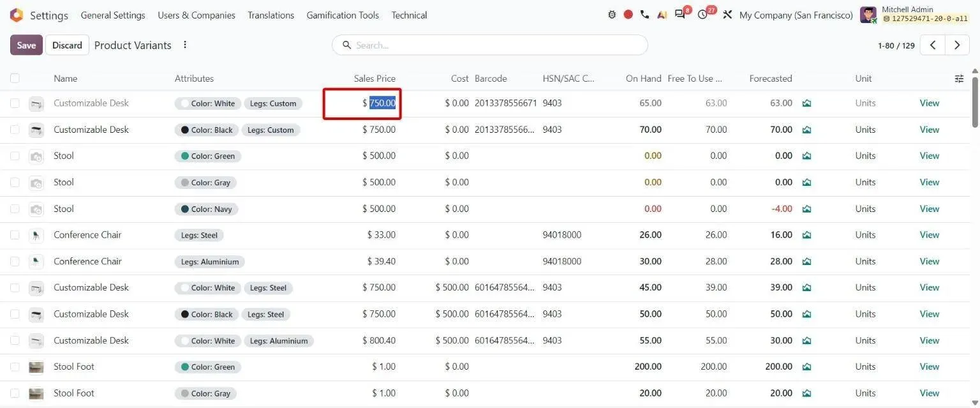This screenshot has width=980, height=408.
Task: Go to the previous page of records
Action: [x=933, y=45]
